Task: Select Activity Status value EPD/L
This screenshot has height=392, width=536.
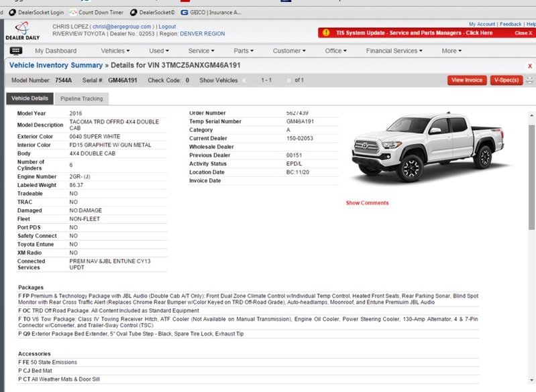Action: tap(294, 164)
